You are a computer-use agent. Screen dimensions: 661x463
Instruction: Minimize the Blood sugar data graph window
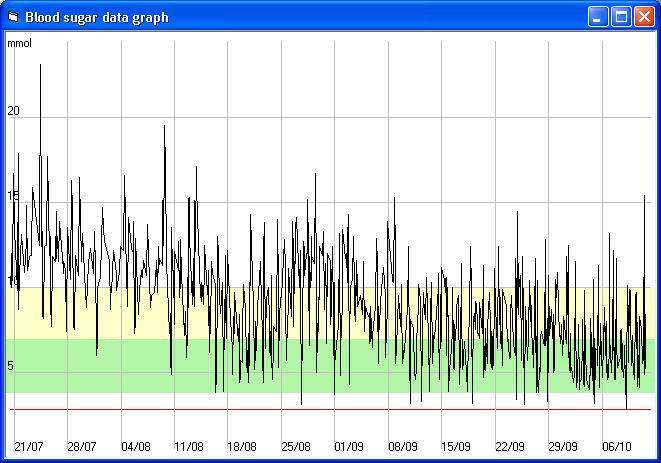pos(598,17)
